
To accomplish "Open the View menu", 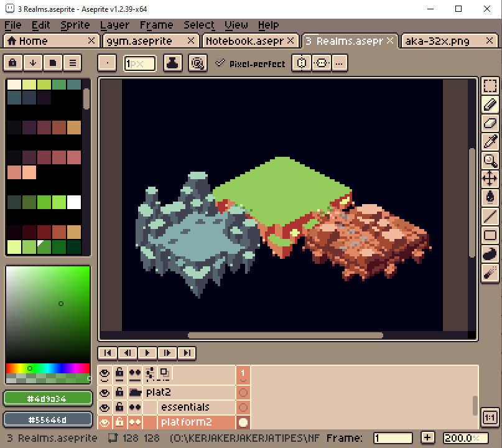I will click(x=236, y=25).
